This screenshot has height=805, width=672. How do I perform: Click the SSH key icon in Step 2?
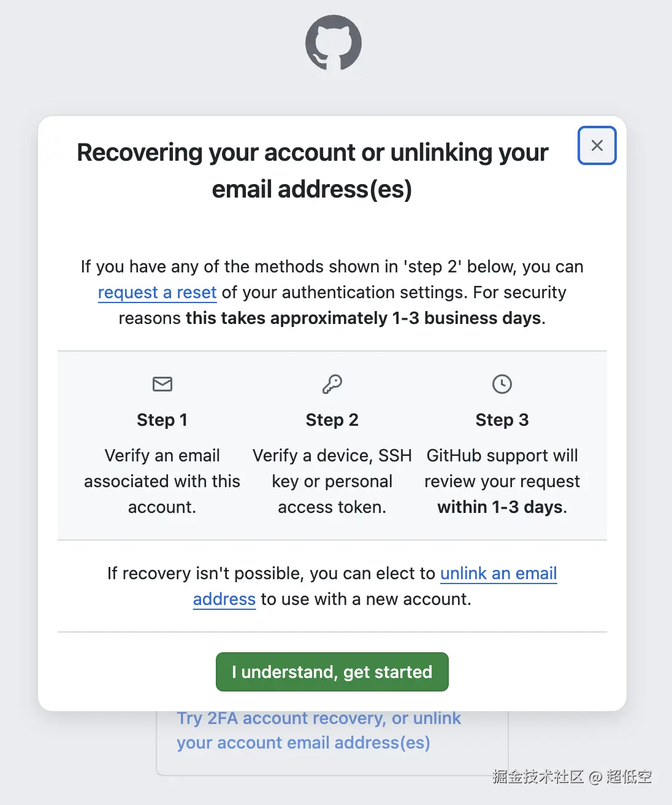coord(332,385)
